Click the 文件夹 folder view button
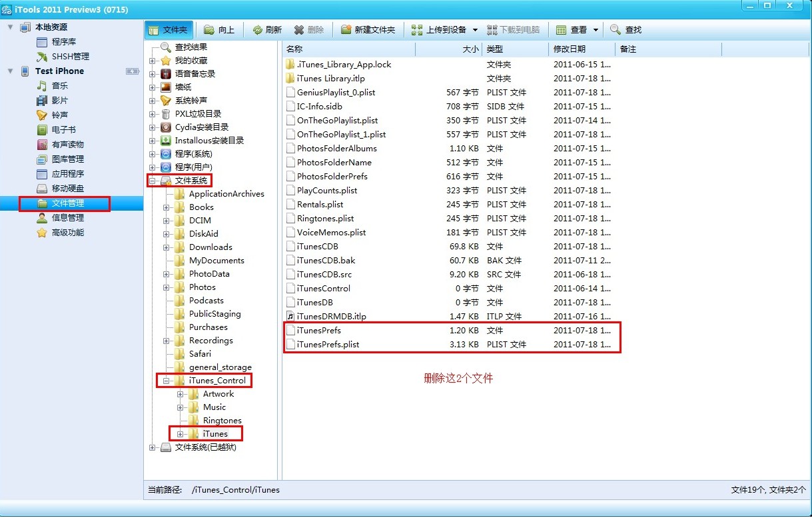Screen dimensions: 812x518 coord(169,30)
